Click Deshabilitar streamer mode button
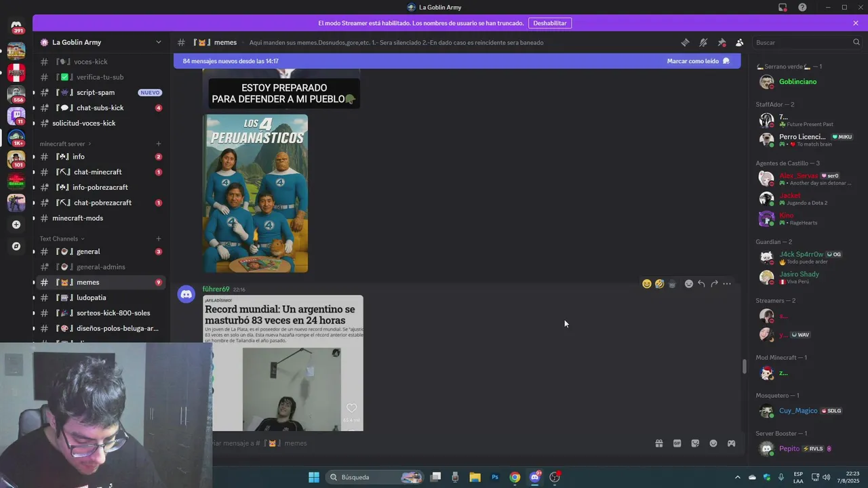 tap(550, 23)
